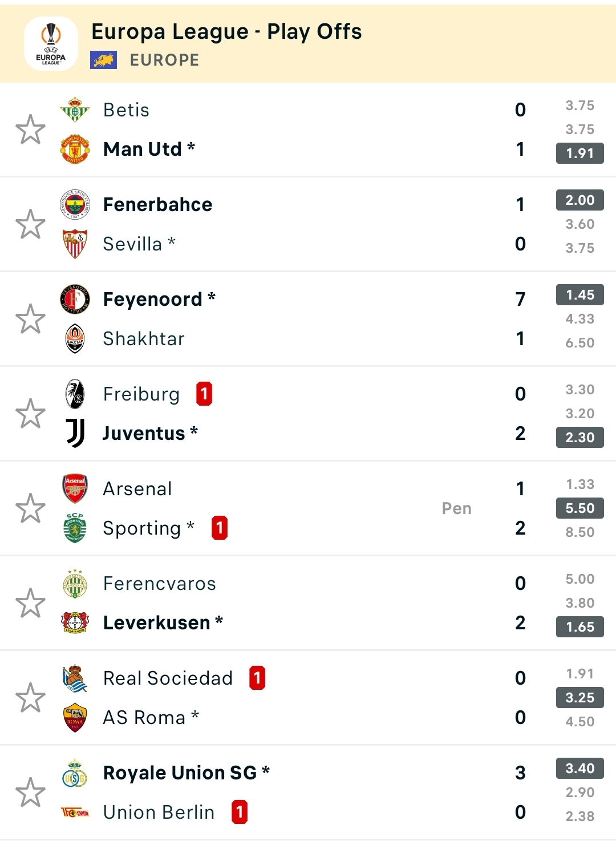Image resolution: width=616 pixels, height=845 pixels.
Task: Toggle star for Feyenoord vs Shakhtar match
Action: [x=30, y=319]
